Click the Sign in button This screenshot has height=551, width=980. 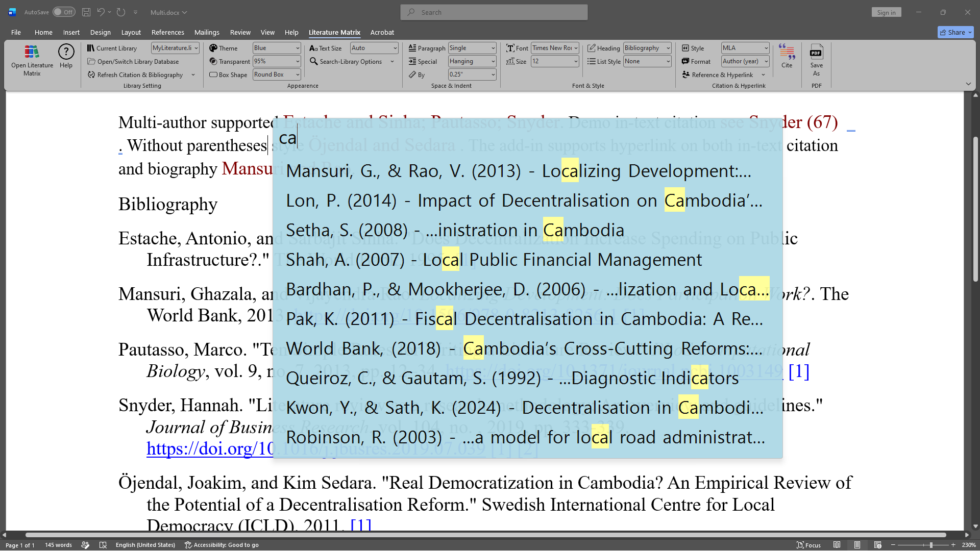click(886, 12)
